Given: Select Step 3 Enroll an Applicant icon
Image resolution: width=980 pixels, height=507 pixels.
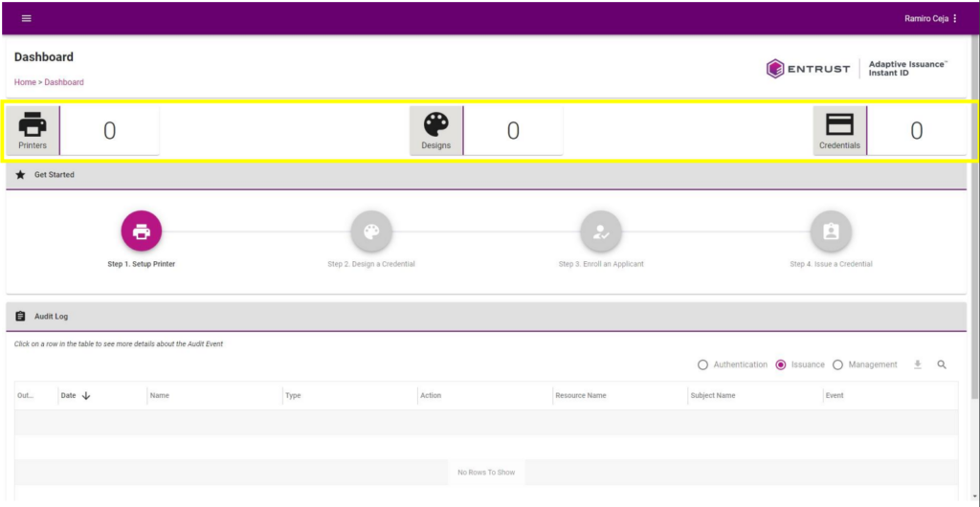Looking at the screenshot, I should point(601,231).
